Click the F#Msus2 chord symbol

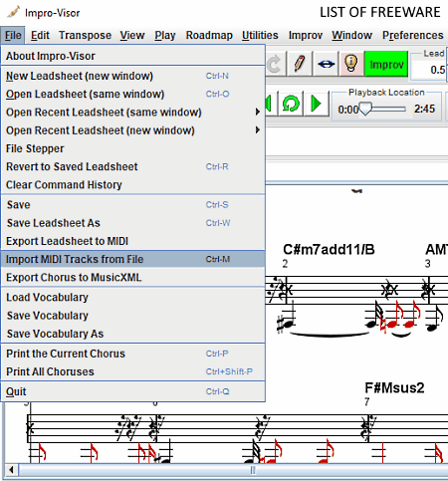coord(394,387)
